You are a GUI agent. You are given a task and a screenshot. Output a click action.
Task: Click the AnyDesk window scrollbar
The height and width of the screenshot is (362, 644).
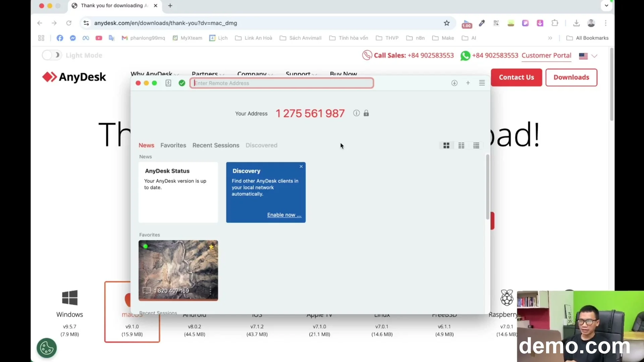click(x=487, y=187)
